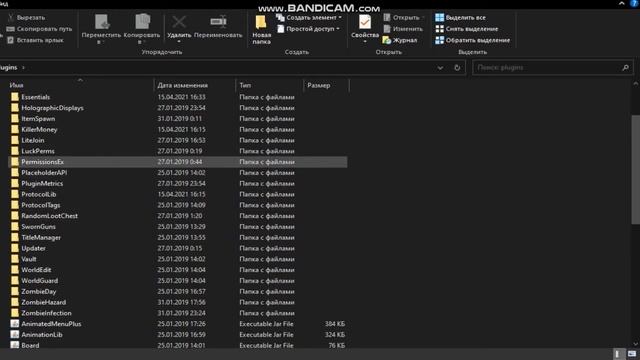Open the New item (Создать элемент) dropdown
The width and height of the screenshot is (640, 360).
point(309,18)
